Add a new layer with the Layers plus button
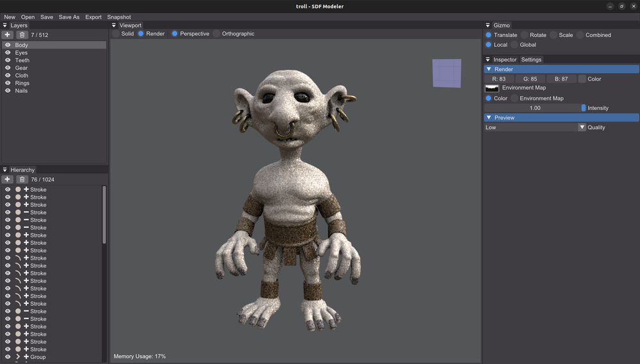Image resolution: width=640 pixels, height=364 pixels. (7, 35)
